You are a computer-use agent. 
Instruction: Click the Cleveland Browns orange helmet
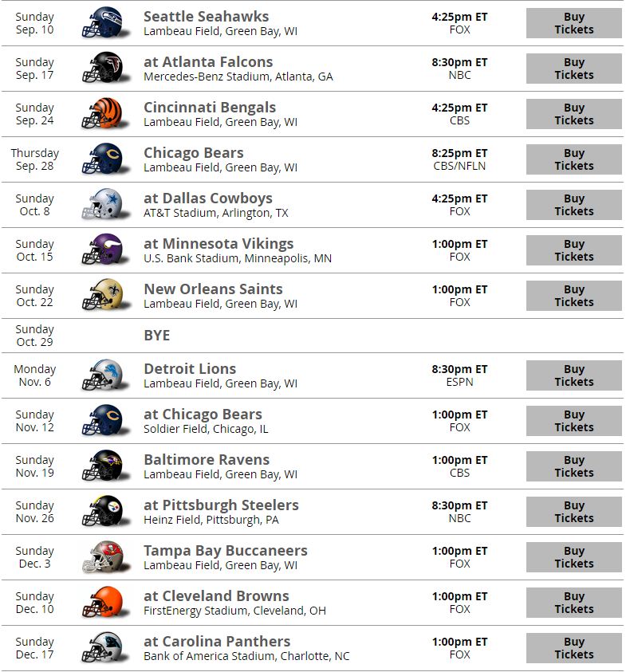105,603
